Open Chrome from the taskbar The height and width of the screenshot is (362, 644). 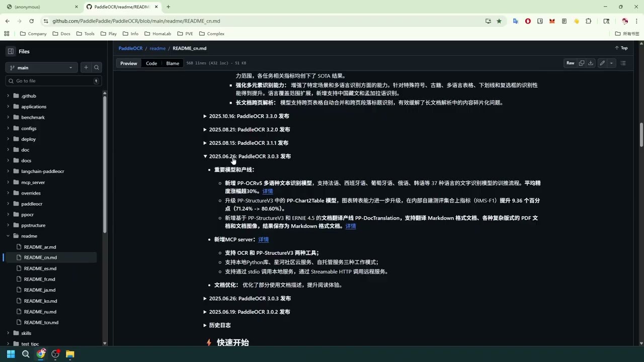coord(41,354)
